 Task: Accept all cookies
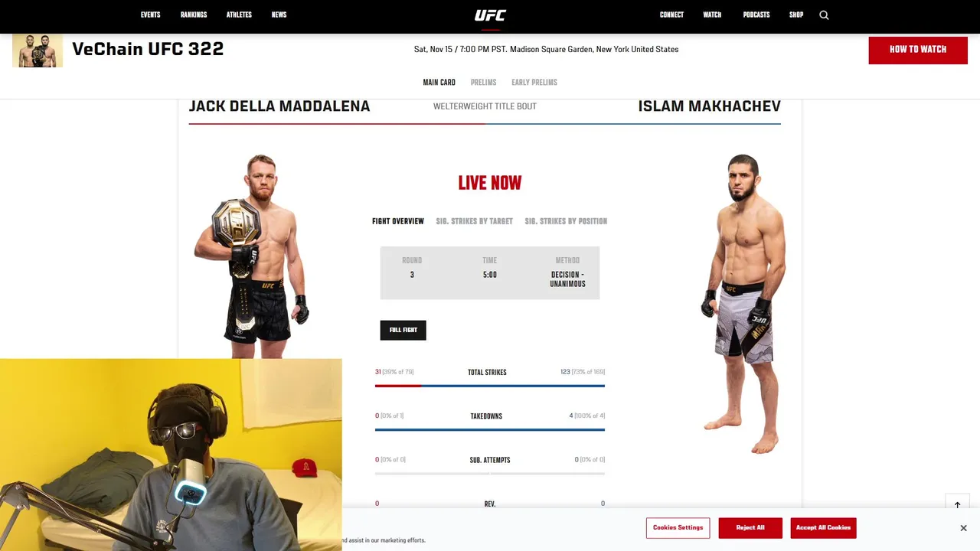click(823, 528)
